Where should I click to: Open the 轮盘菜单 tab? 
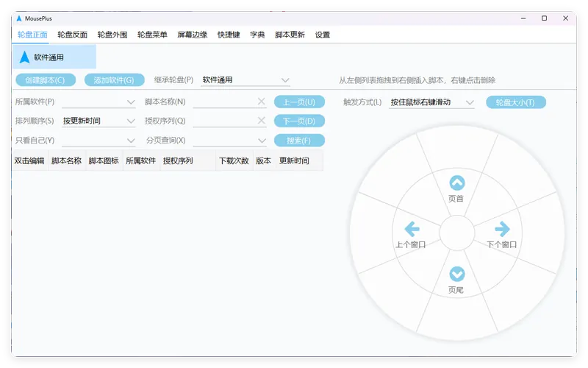152,35
